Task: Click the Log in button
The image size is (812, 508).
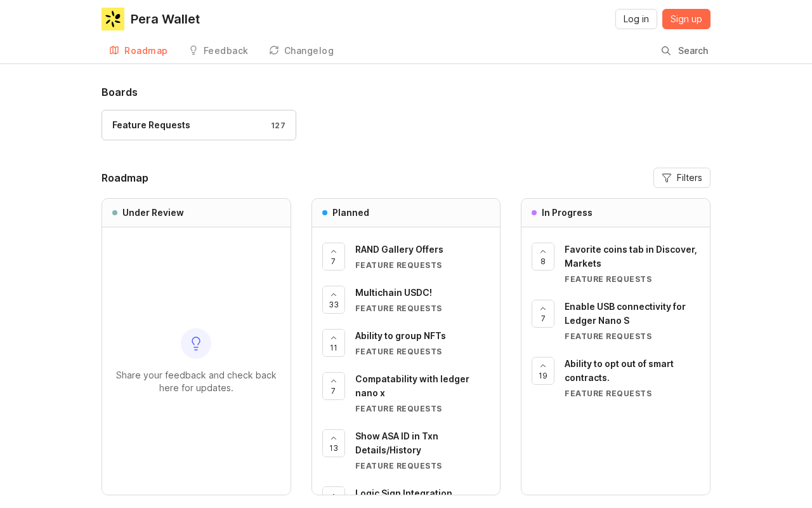Action: (x=636, y=19)
